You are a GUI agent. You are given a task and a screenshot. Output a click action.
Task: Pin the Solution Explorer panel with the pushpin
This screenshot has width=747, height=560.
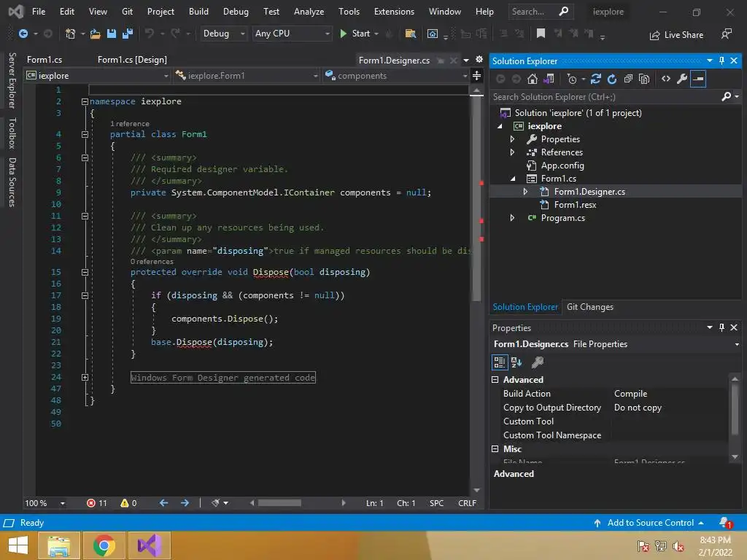point(721,61)
